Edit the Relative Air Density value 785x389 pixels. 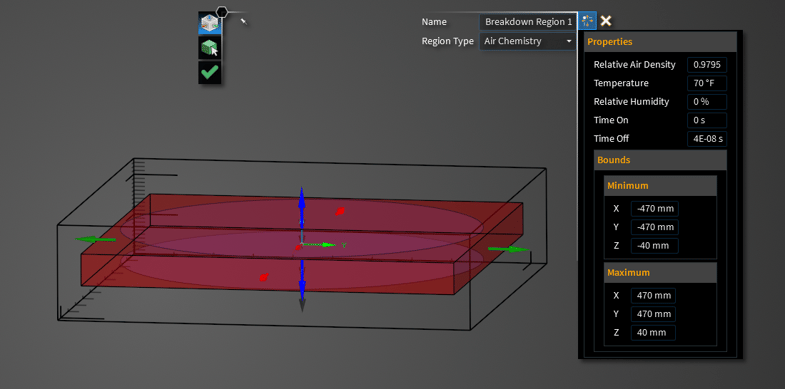[x=707, y=65]
